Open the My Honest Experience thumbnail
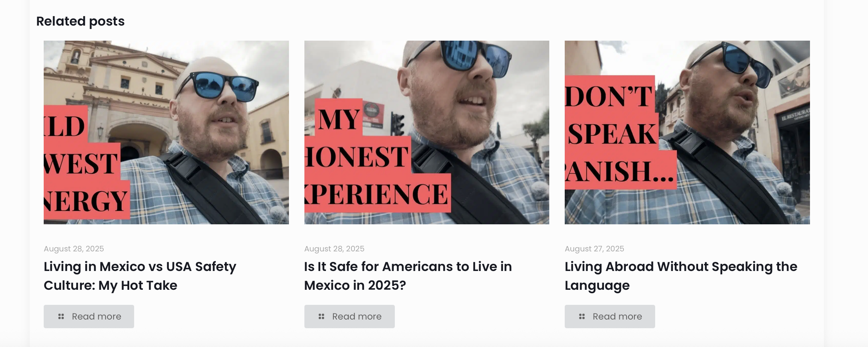Viewport: 868px width, 347px height. [427, 132]
